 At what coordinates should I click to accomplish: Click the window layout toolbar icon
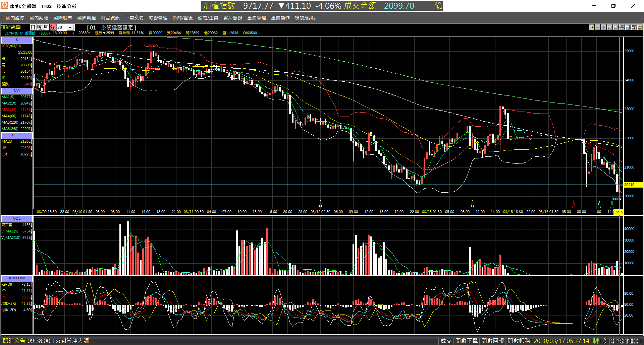tap(634, 27)
